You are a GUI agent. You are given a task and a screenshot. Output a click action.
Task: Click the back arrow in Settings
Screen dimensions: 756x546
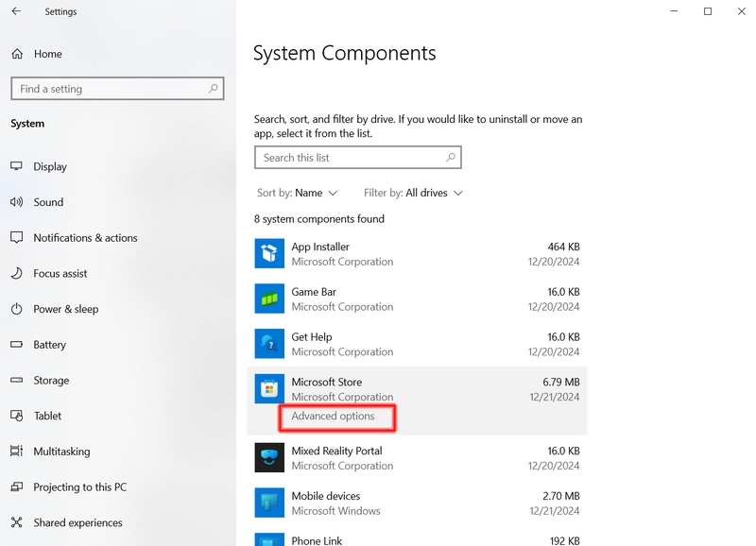coord(16,11)
